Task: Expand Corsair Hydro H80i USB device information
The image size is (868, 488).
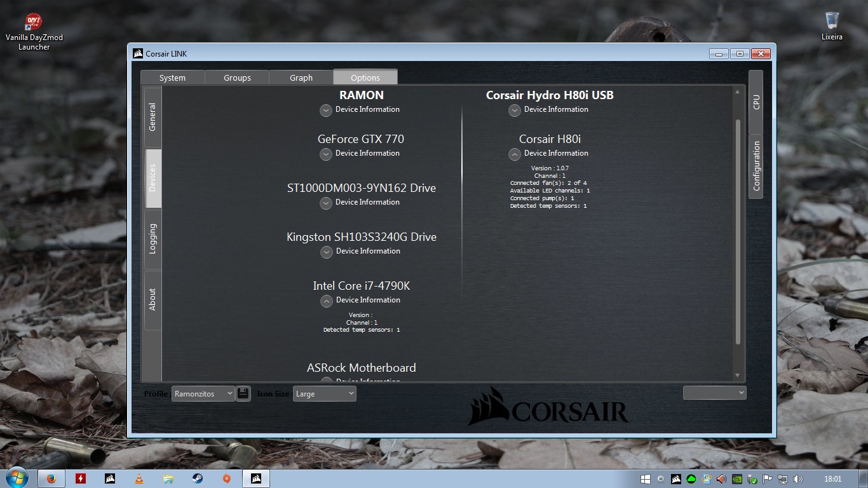Action: 515,110
